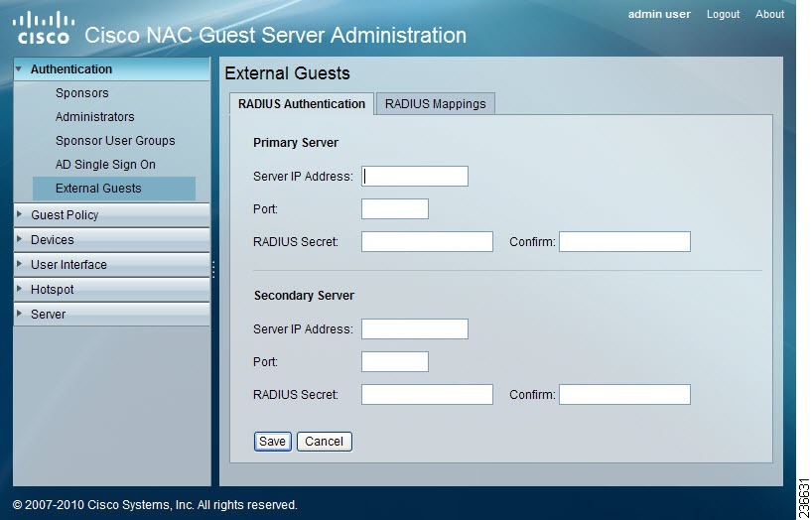The image size is (812, 520).
Task: Expand the Devices section
Action: [111, 239]
